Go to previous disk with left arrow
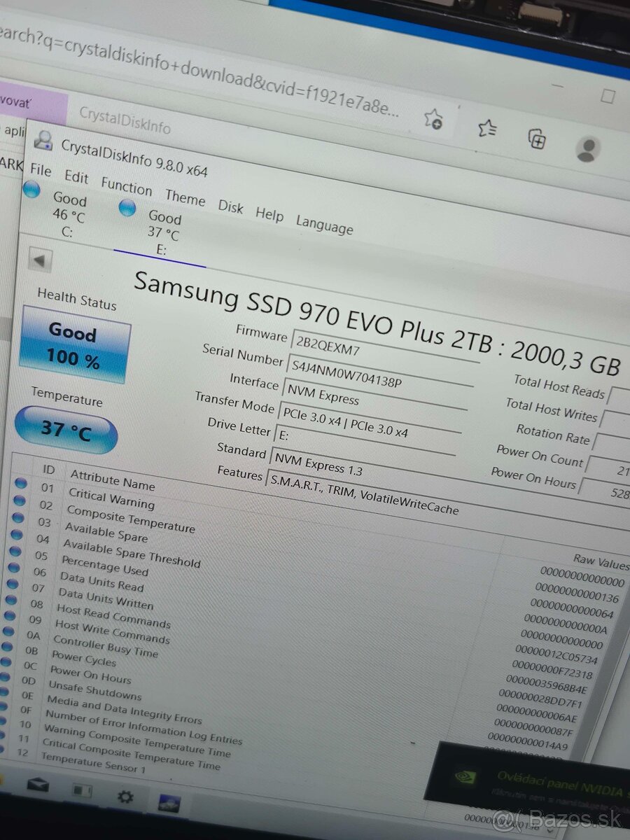Screen dimensions: 630x840 (x=40, y=261)
